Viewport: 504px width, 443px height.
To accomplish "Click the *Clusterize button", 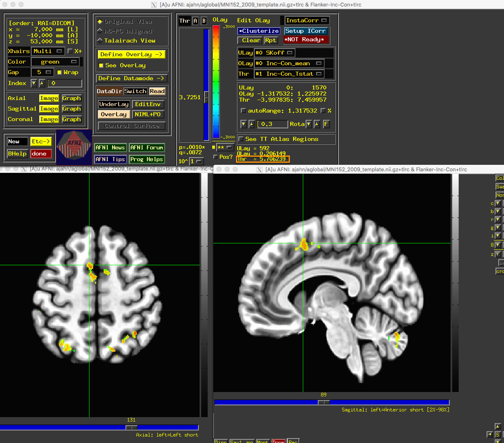I will 259,31.
